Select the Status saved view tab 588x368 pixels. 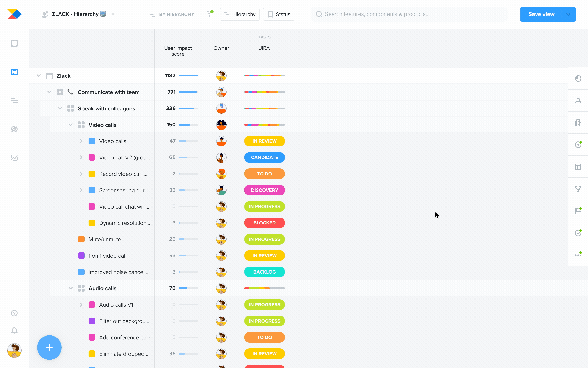[x=278, y=14]
